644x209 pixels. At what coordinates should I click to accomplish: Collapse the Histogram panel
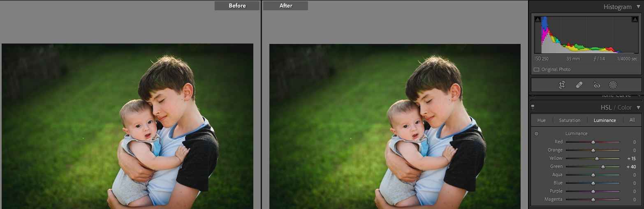click(x=638, y=7)
